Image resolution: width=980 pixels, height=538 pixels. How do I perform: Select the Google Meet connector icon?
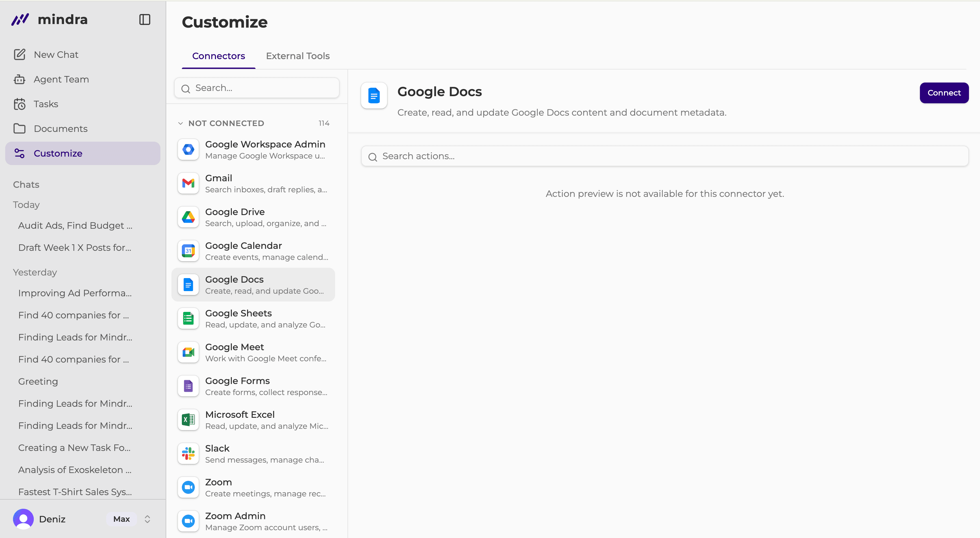pos(188,352)
